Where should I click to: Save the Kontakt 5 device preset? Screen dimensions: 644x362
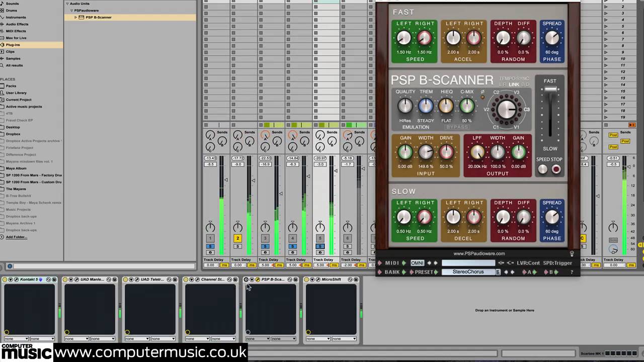click(x=54, y=279)
